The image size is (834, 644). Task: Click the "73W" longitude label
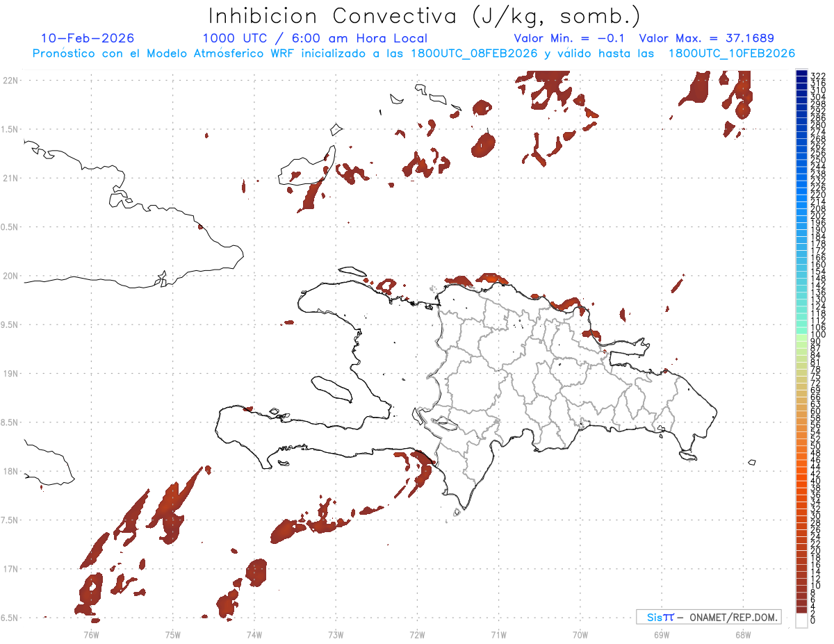click(x=336, y=634)
